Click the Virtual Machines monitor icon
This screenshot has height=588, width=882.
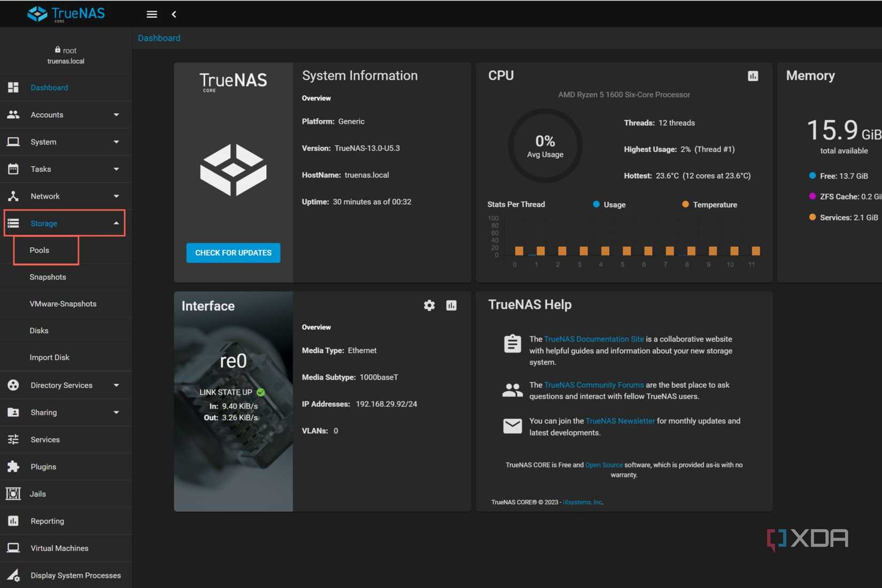13,548
